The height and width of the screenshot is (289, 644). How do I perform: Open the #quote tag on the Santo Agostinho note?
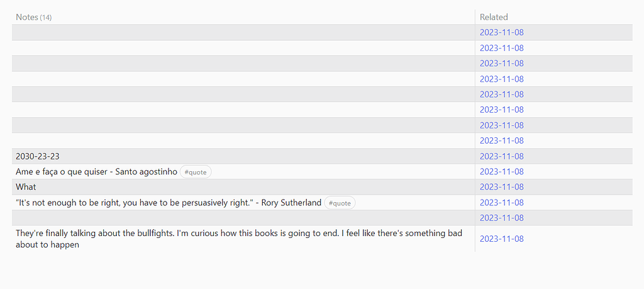tap(196, 172)
